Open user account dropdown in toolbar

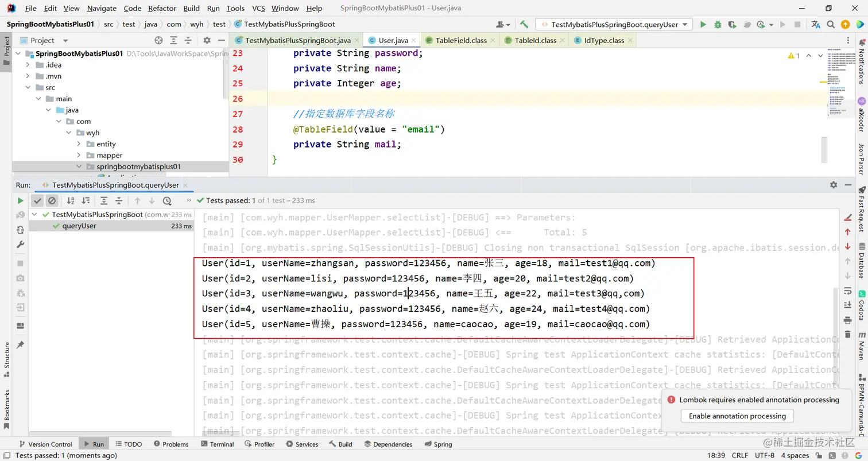[503, 24]
